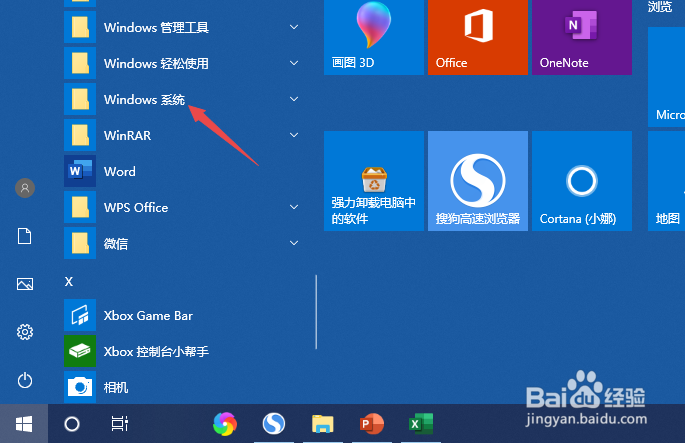Click the WinRAR label text
Screen dimensions: 685x443
click(x=127, y=135)
